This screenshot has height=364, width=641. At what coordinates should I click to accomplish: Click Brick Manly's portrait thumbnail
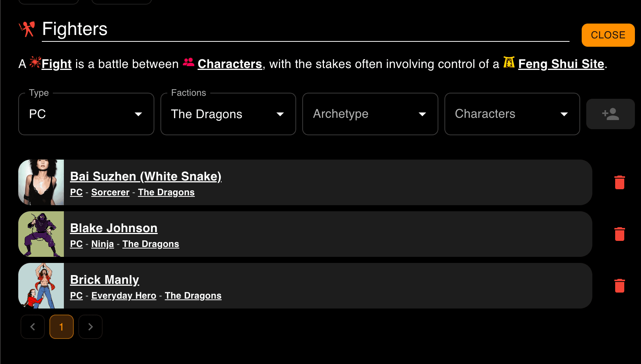[x=41, y=286]
